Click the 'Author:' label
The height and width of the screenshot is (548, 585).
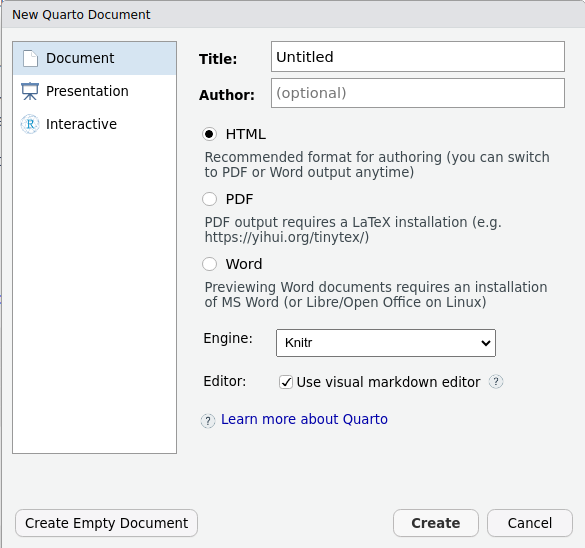(x=226, y=95)
